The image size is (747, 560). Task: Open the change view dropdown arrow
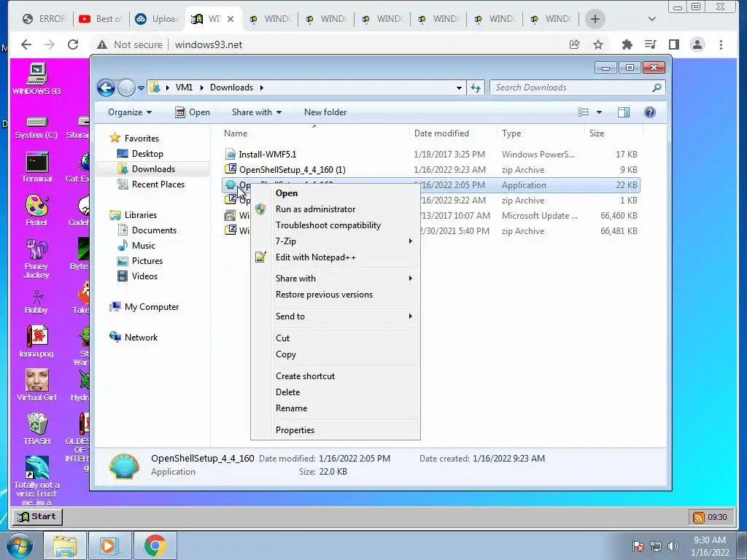click(x=600, y=112)
